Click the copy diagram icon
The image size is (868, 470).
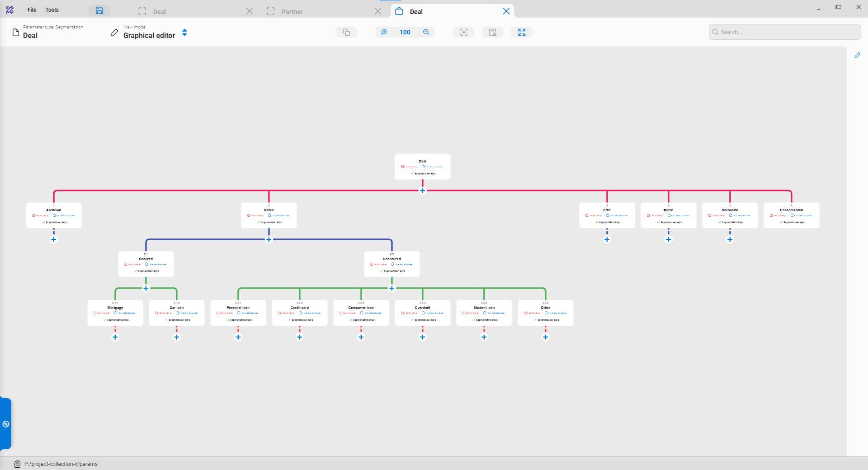(346, 32)
